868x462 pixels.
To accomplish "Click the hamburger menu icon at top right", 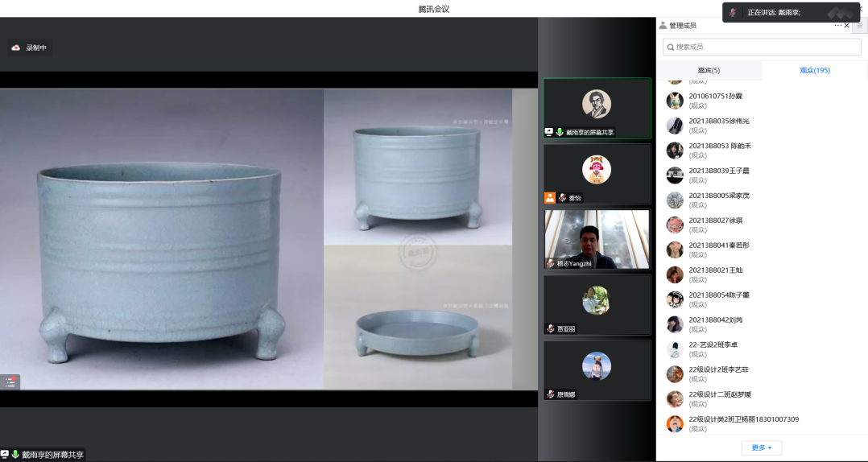I will (x=859, y=25).
